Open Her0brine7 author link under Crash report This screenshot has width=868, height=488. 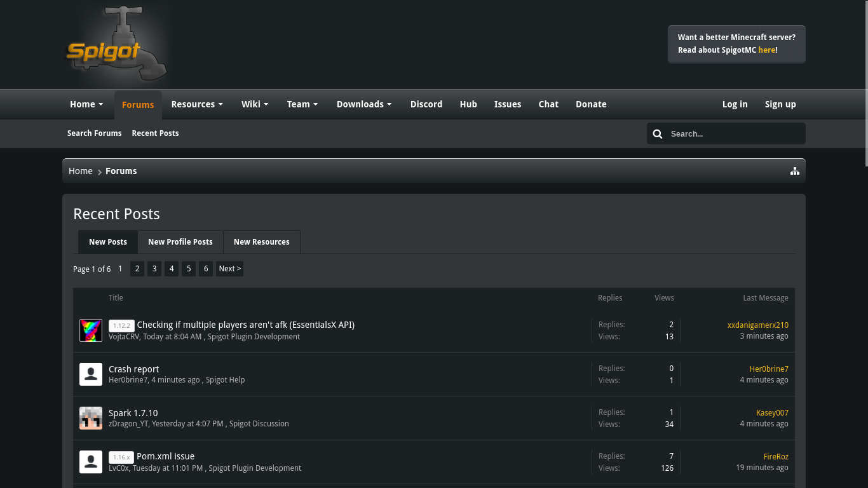pyautogui.click(x=128, y=380)
